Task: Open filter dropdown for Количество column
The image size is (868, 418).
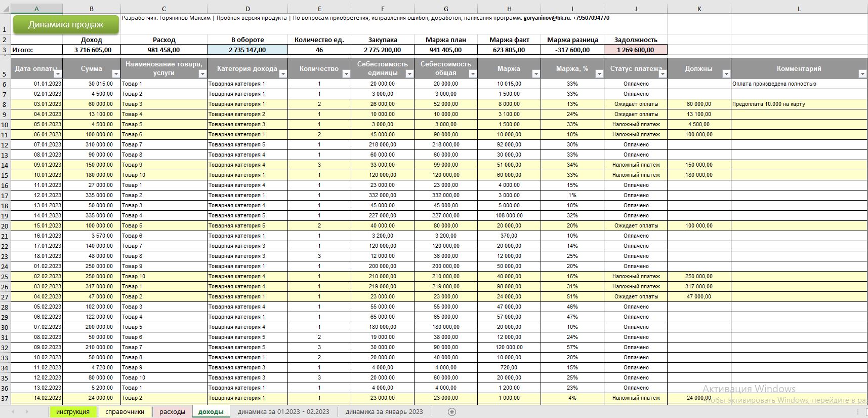Action: (x=346, y=74)
